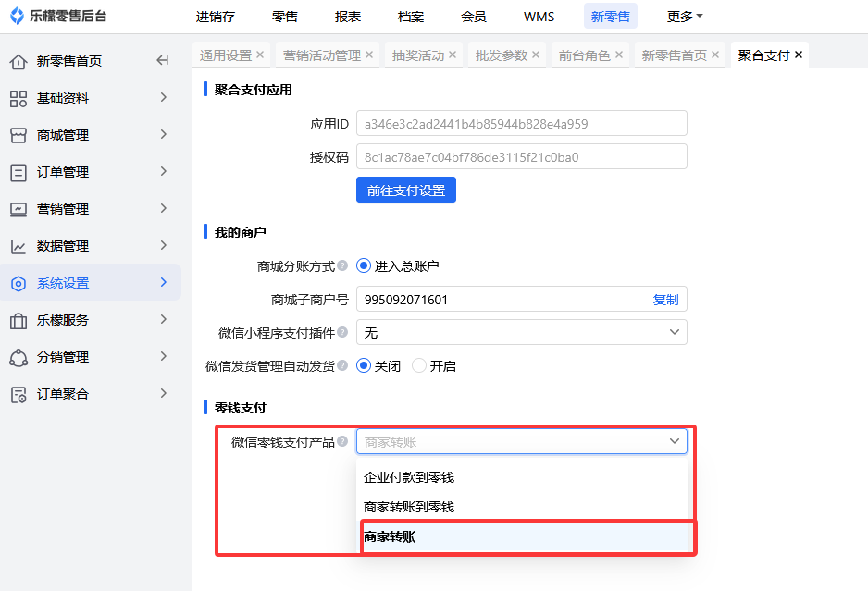This screenshot has width=868, height=591.
Task: Close the 抽奖活动 tab
Action: click(453, 55)
